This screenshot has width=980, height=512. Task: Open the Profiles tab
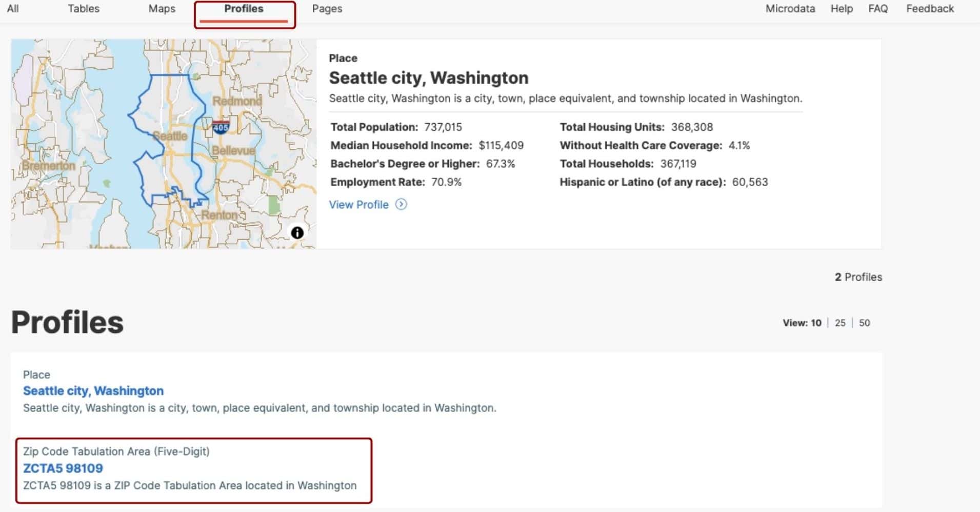[243, 9]
